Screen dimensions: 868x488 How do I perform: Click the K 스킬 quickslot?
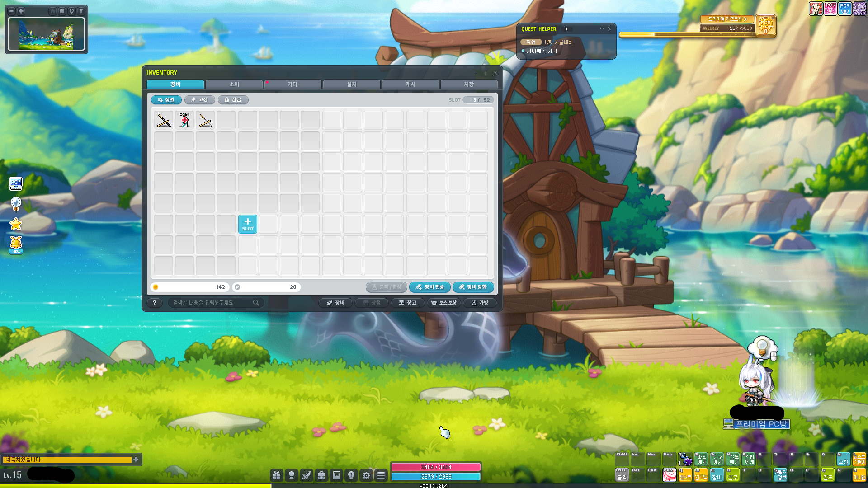click(844, 460)
